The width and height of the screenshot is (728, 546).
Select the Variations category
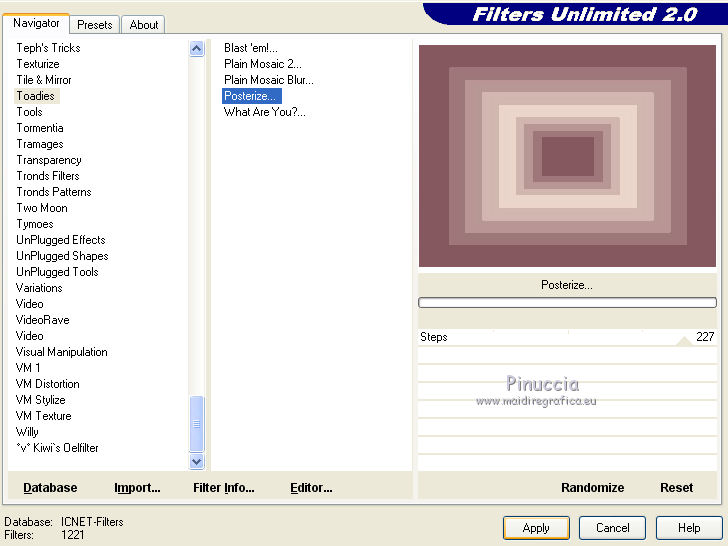pos(39,288)
